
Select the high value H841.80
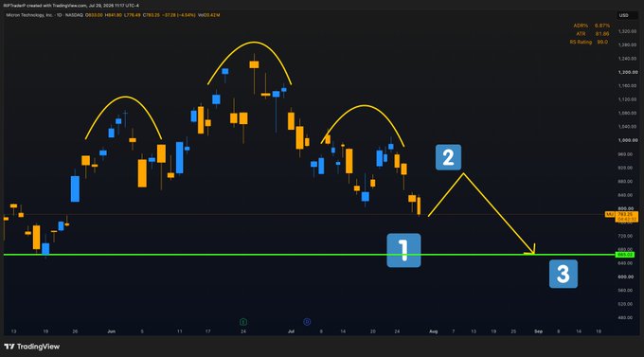[114, 15]
